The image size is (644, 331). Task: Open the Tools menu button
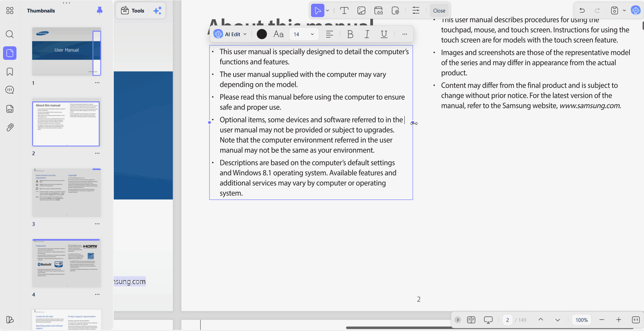click(x=133, y=10)
